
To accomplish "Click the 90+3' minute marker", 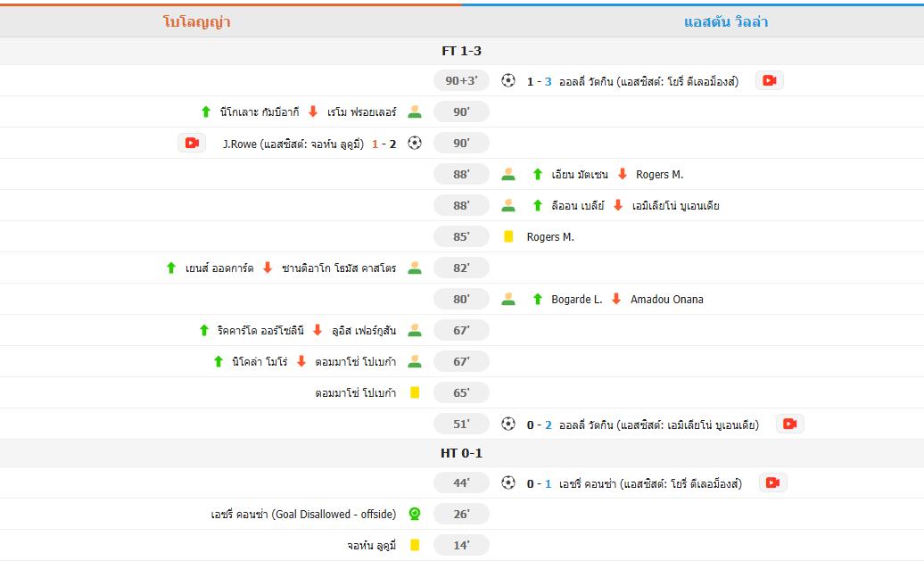I will coord(461,80).
